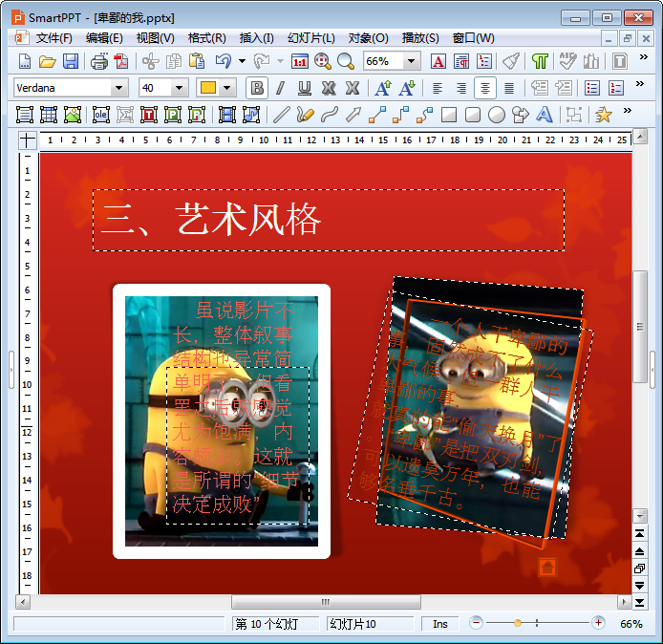Toggle underline formatting
Image resolution: width=663 pixels, height=644 pixels.
coord(305,88)
